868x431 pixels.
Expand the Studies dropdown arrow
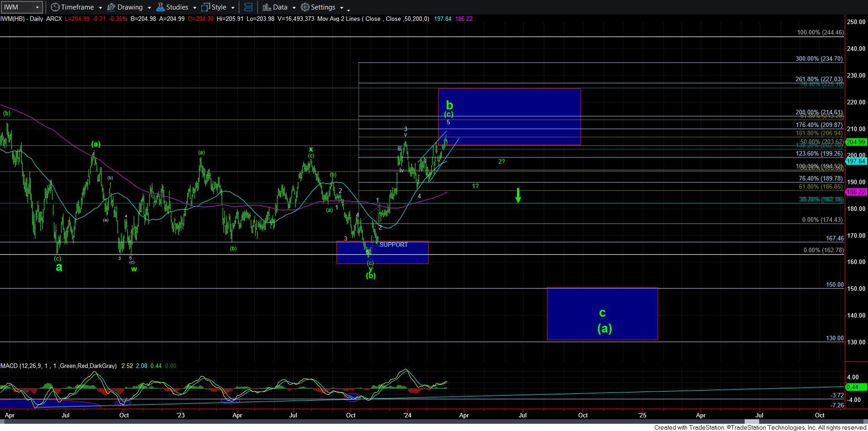point(195,8)
